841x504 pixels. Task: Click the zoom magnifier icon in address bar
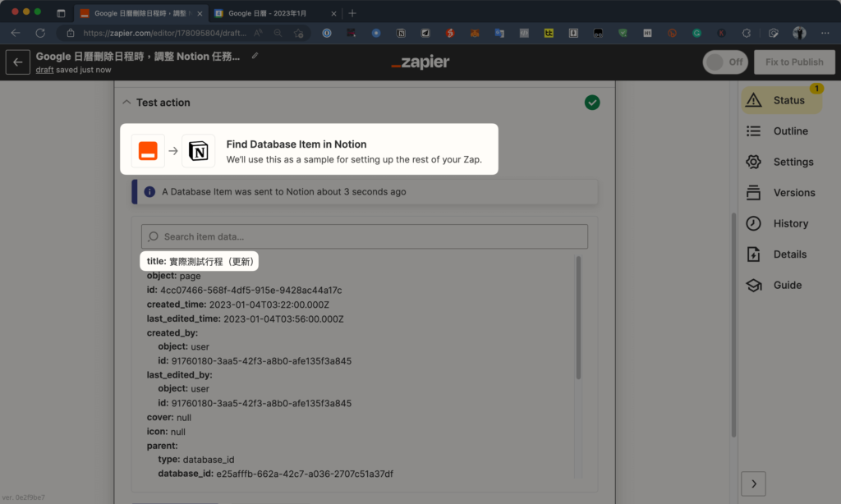(278, 33)
